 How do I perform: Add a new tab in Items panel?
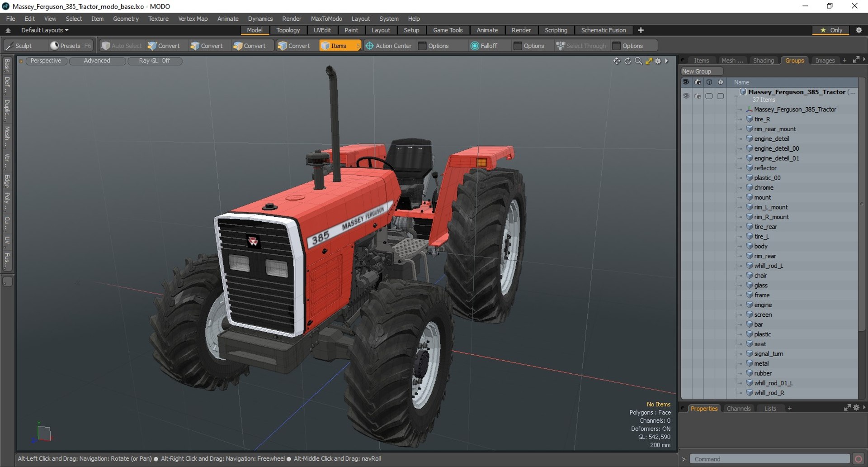844,60
